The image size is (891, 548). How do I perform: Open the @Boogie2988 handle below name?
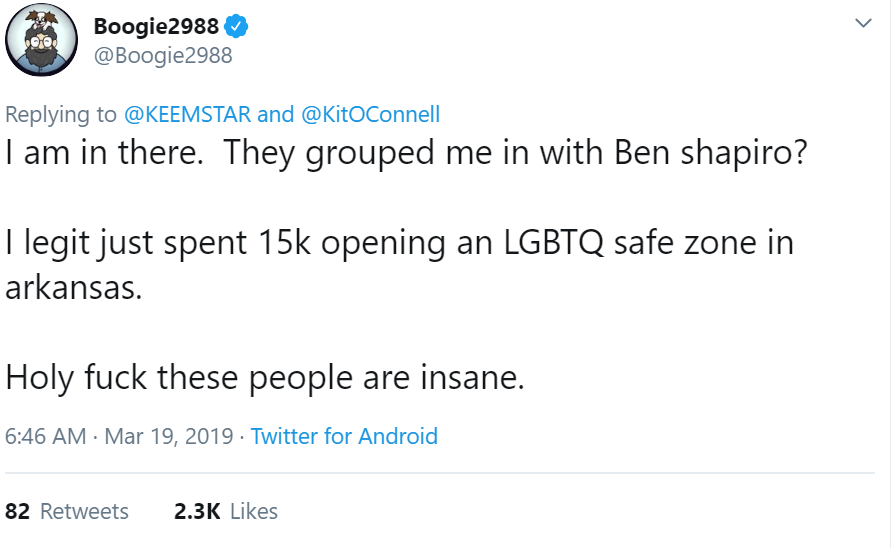coord(163,56)
